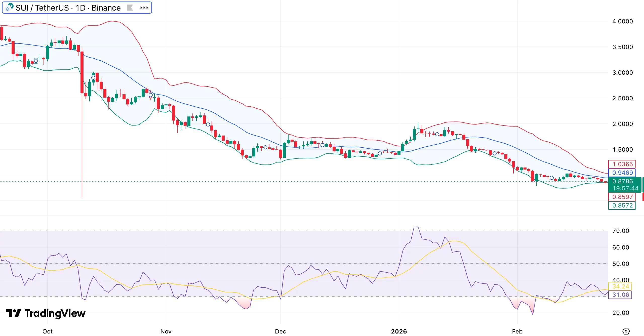
Task: Select the RSI value label 31.06
Action: click(x=620, y=295)
